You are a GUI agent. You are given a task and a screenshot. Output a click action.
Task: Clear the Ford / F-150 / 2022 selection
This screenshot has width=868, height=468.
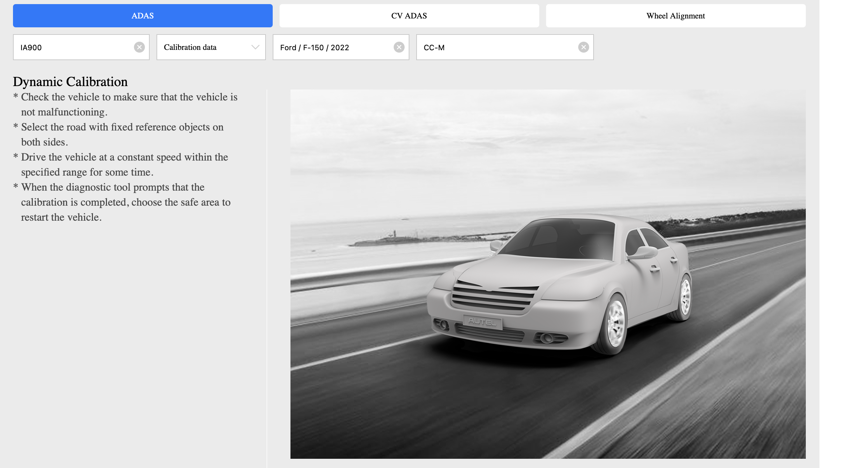tap(399, 47)
